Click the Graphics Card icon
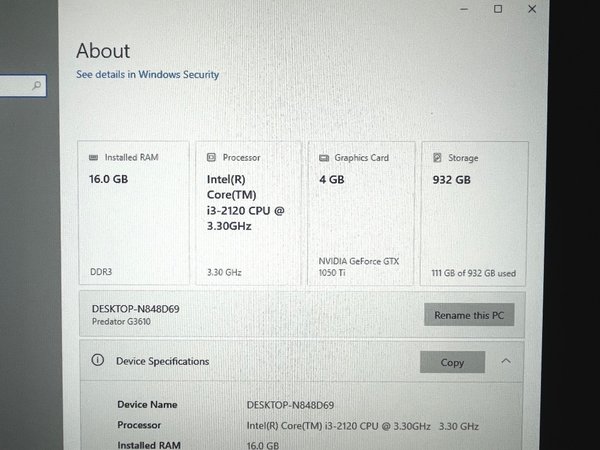Screen dimensions: 600x450 pyautogui.click(x=323, y=158)
